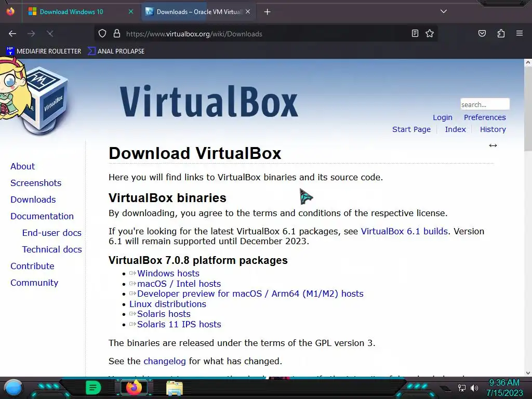
Task: Click the address bar URL field
Action: click(267, 34)
